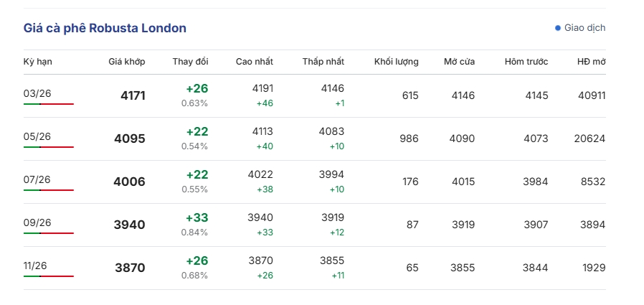The height and width of the screenshot is (305, 644).
Task: Click the Giao dịch legend label
Action: point(585,28)
